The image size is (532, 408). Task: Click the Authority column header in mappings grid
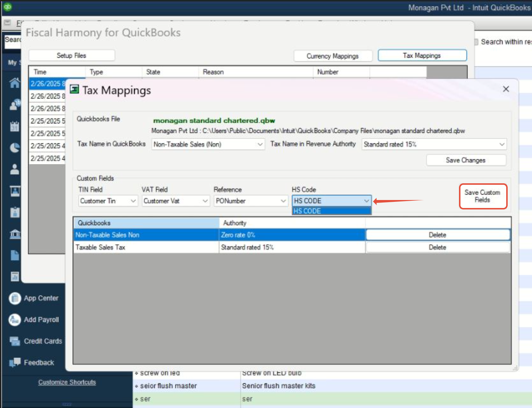(x=292, y=223)
